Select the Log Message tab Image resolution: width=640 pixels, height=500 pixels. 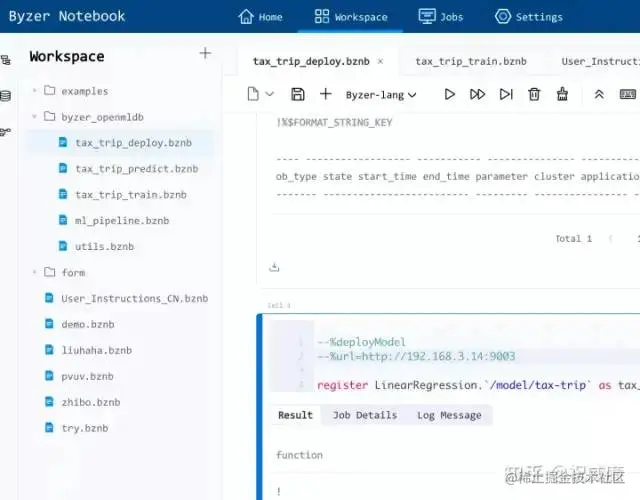pos(449,415)
